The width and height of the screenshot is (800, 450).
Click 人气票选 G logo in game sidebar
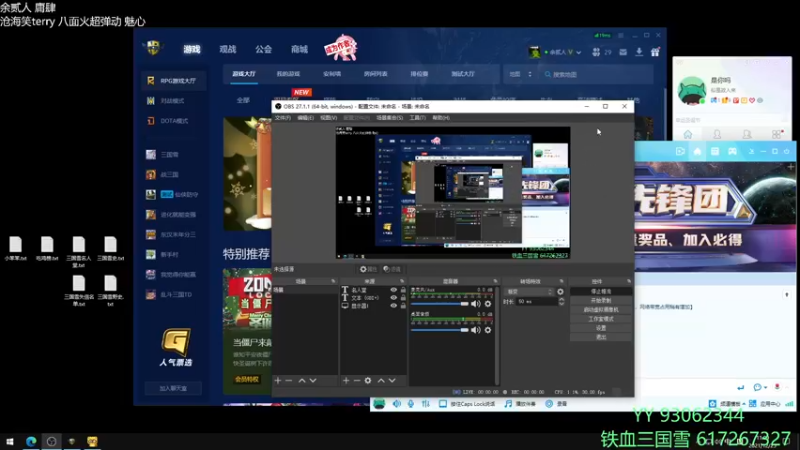point(176,347)
